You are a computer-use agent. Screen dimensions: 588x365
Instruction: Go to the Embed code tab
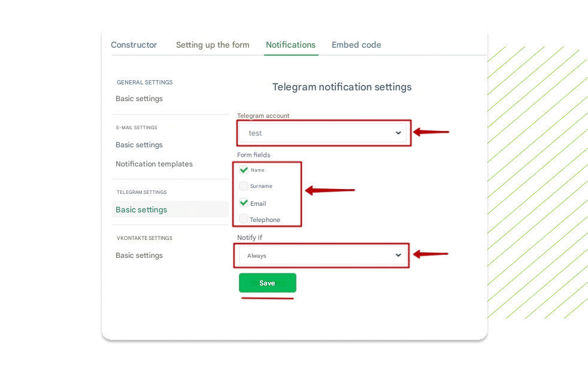tap(356, 45)
